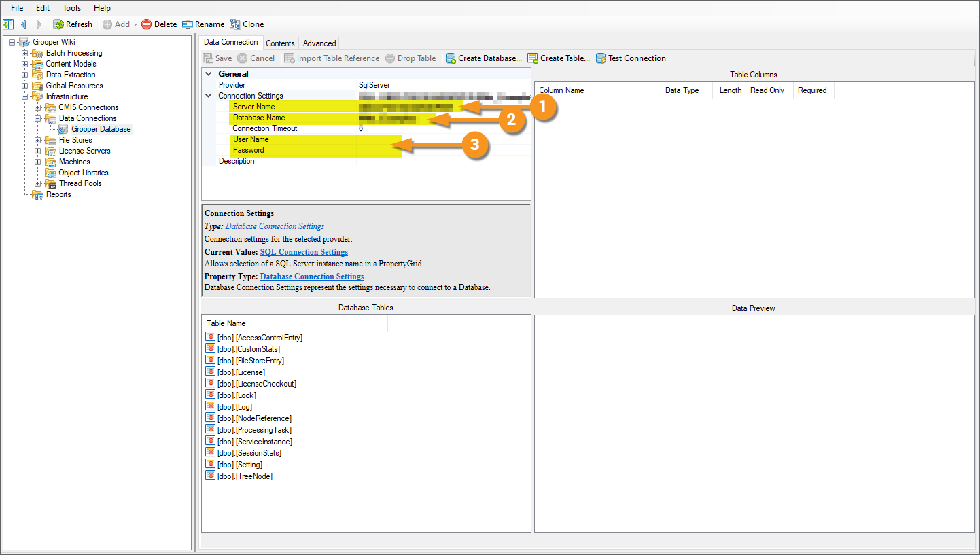The width and height of the screenshot is (980, 555).
Task: Expand the Content Models tree node
Action: 25,64
